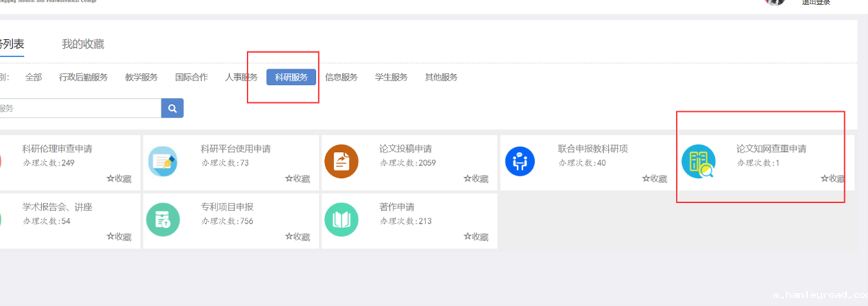Open 科研平台使用申请 service icon
868x306 pixels.
coord(163,162)
